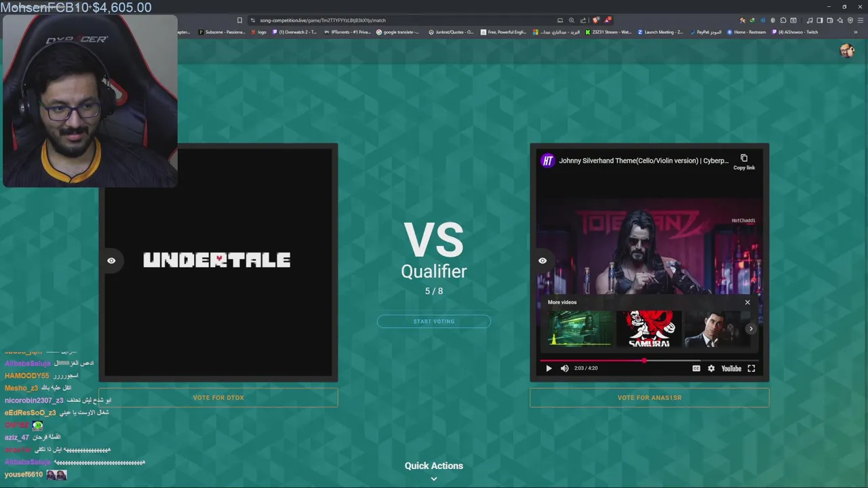868x488 pixels.
Task: Click chat username eEdResSoO_z3
Action: click(x=31, y=413)
